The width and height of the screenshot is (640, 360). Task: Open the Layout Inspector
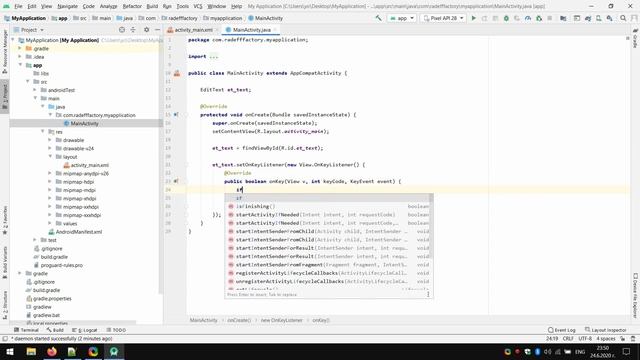coord(606,330)
